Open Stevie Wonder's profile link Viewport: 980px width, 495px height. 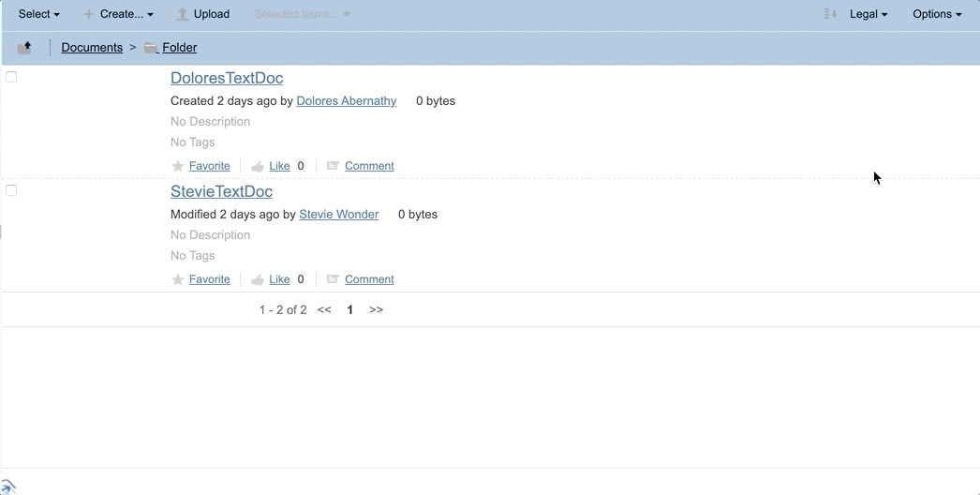point(338,215)
